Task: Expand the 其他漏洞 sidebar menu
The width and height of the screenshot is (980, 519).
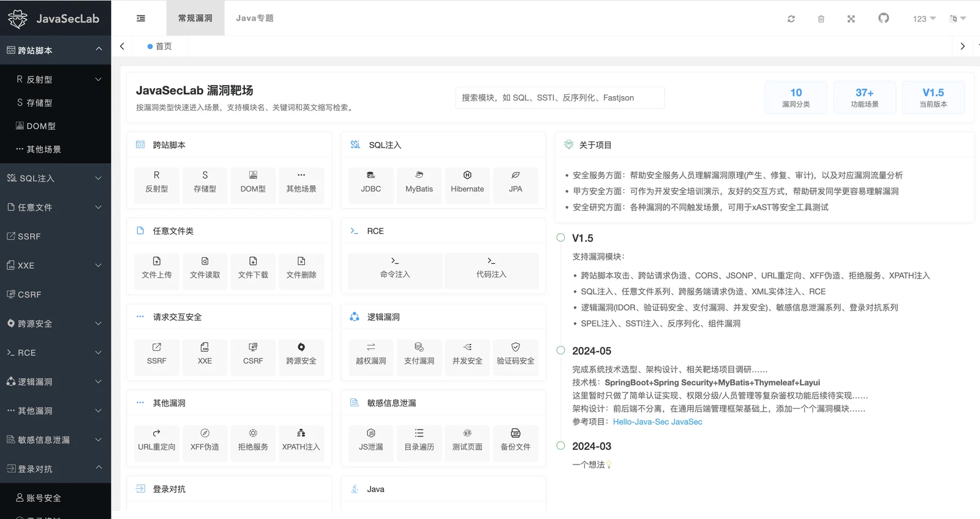Action: point(56,411)
